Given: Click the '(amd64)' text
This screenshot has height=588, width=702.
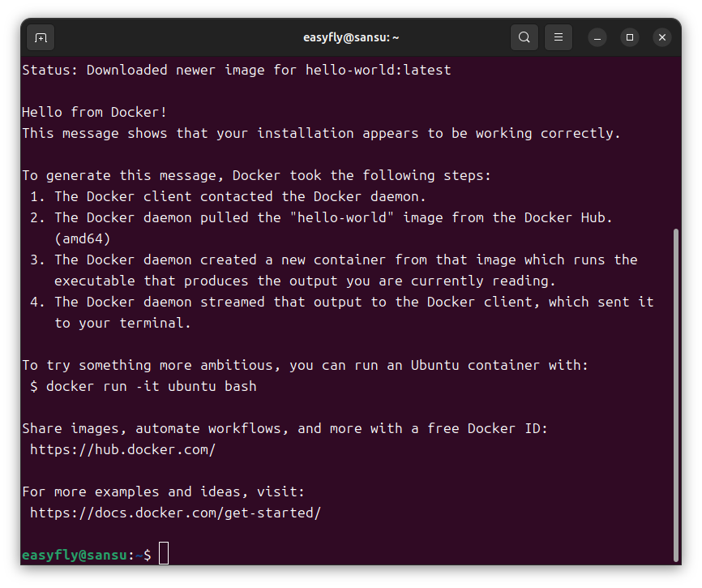Looking at the screenshot, I should [83, 238].
